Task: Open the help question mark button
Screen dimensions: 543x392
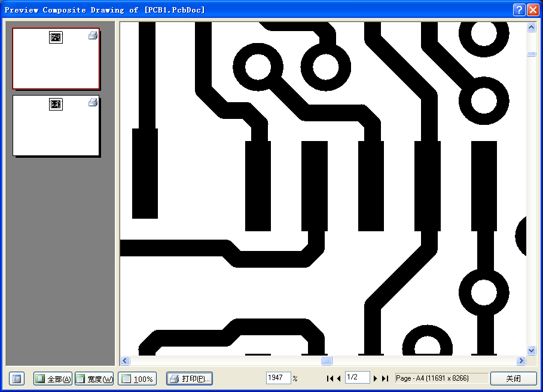Action: 519,10
